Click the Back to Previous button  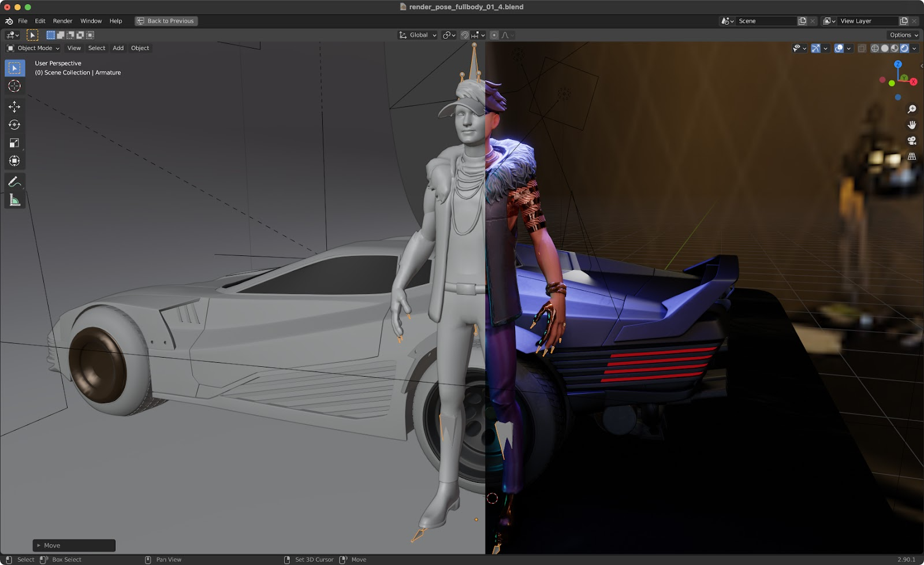pos(166,21)
